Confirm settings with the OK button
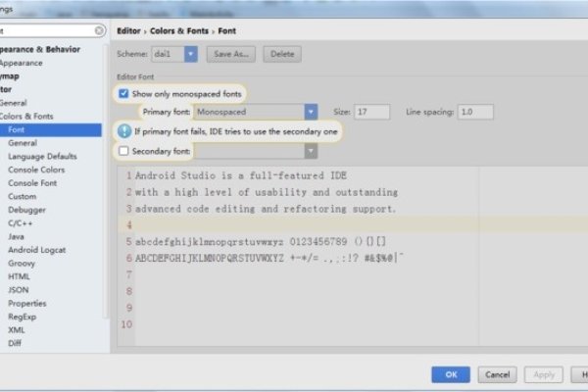Screen dimensions: 588x392 (x=451, y=374)
